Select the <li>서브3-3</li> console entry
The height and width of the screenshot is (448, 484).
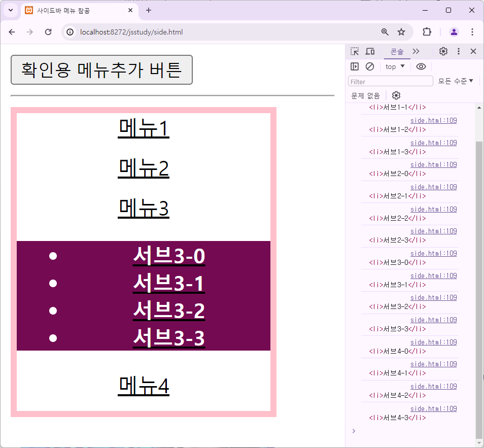point(397,329)
